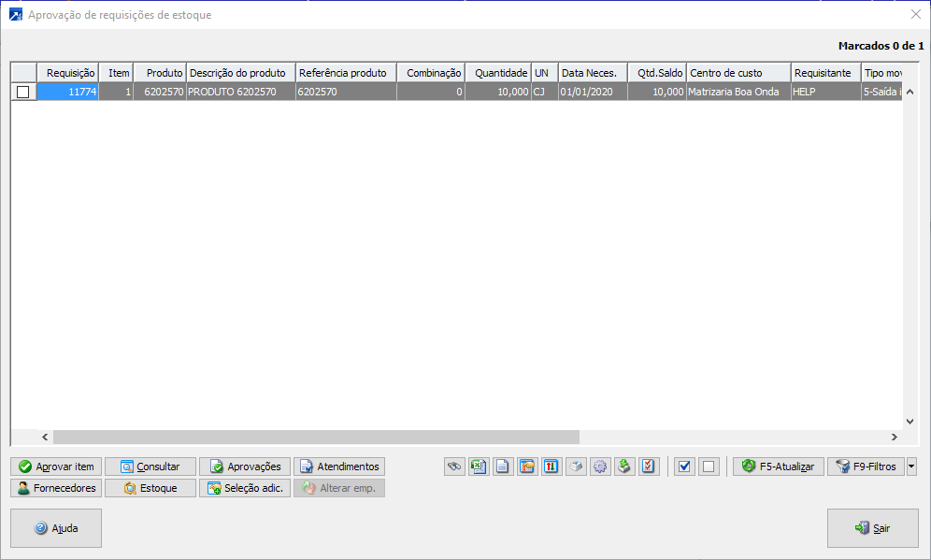931x560 pixels.
Task: Click the handshake window icon
Action: 527,467
